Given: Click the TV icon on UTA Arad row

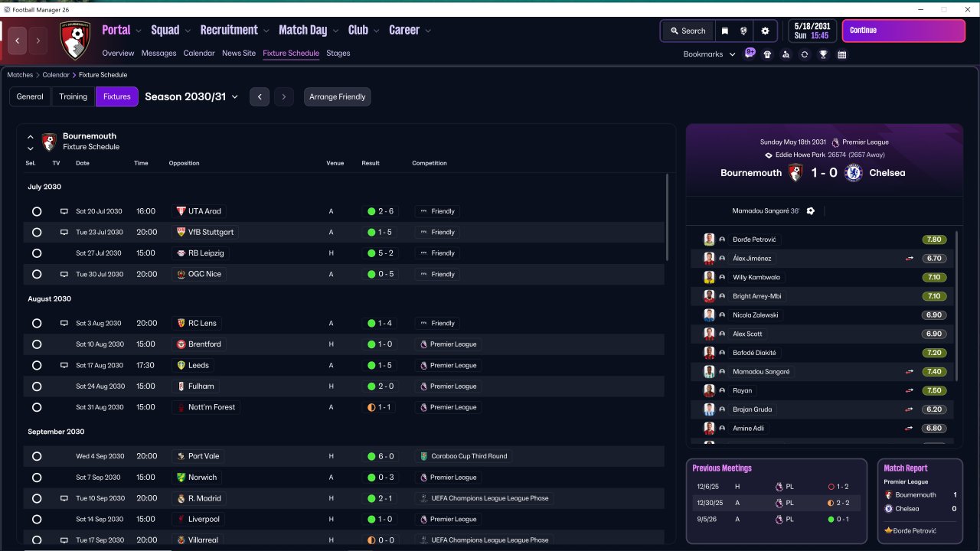Looking at the screenshot, I should pyautogui.click(x=64, y=211).
